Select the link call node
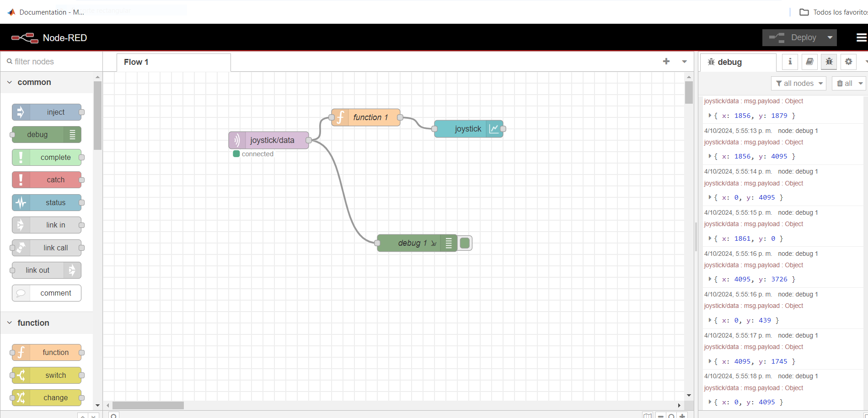Image resolution: width=868 pixels, height=418 pixels. [x=47, y=248]
